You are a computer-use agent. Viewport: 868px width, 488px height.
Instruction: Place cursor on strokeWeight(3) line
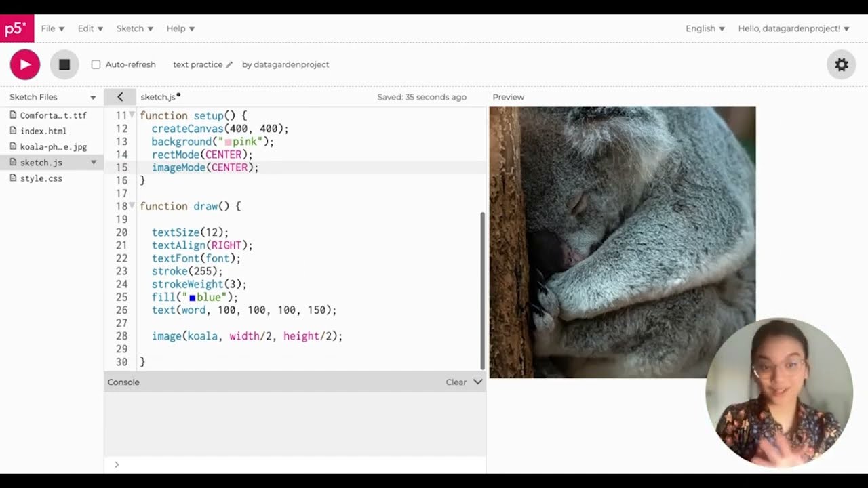[199, 284]
